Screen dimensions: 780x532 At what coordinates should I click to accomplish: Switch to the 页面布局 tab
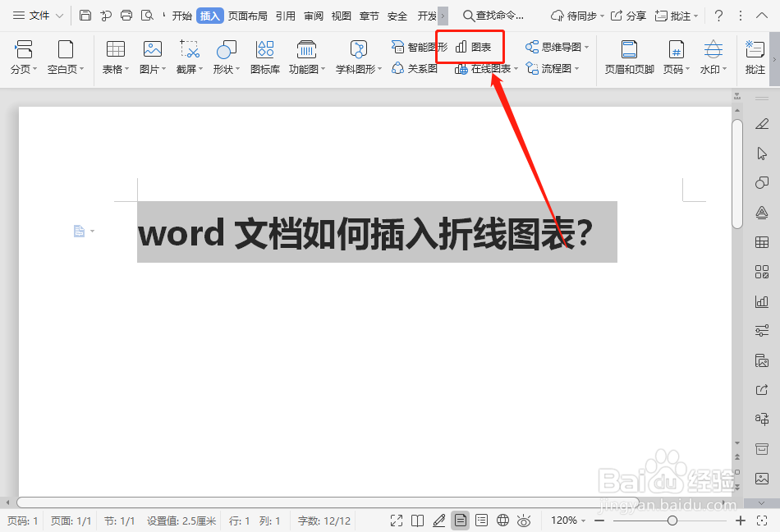click(x=248, y=16)
